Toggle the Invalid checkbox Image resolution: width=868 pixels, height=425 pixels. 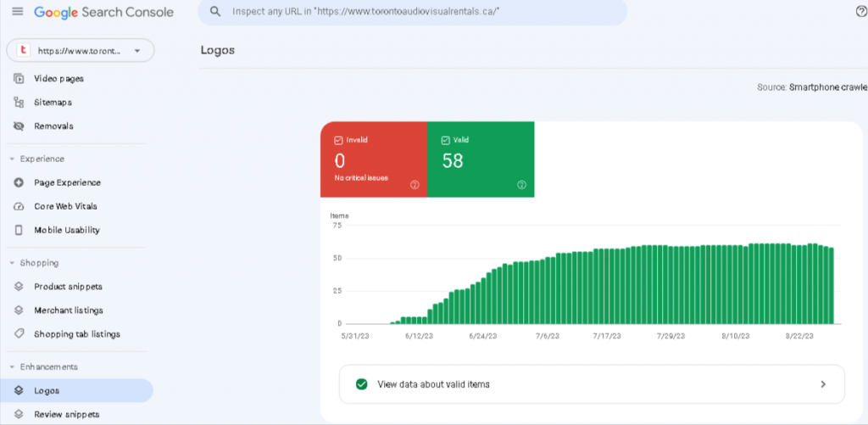338,140
